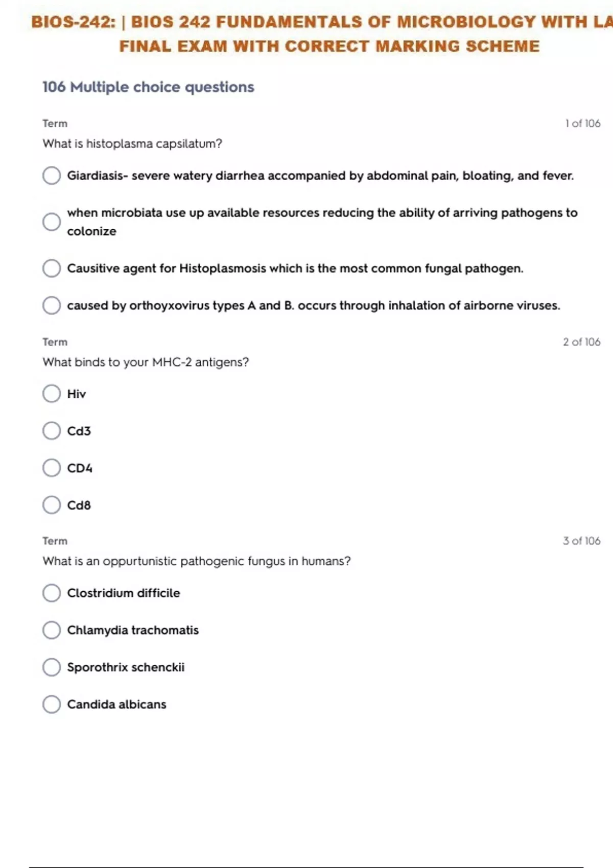The height and width of the screenshot is (868, 613).
Task: Choose Chlamydia trachomatis radio option
Action: click(x=52, y=630)
